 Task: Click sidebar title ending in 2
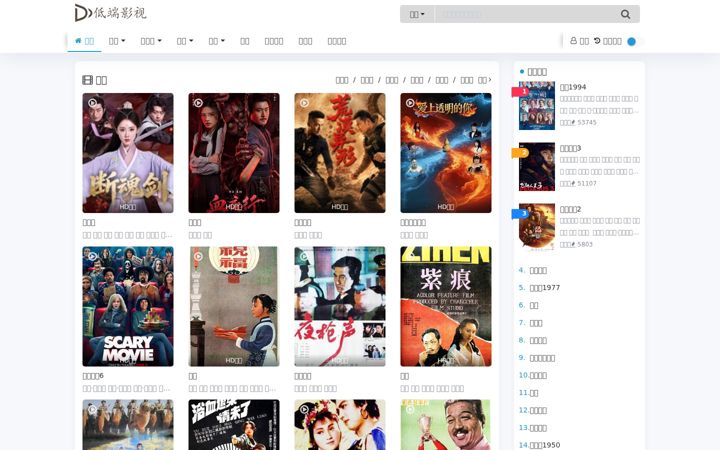(x=570, y=209)
